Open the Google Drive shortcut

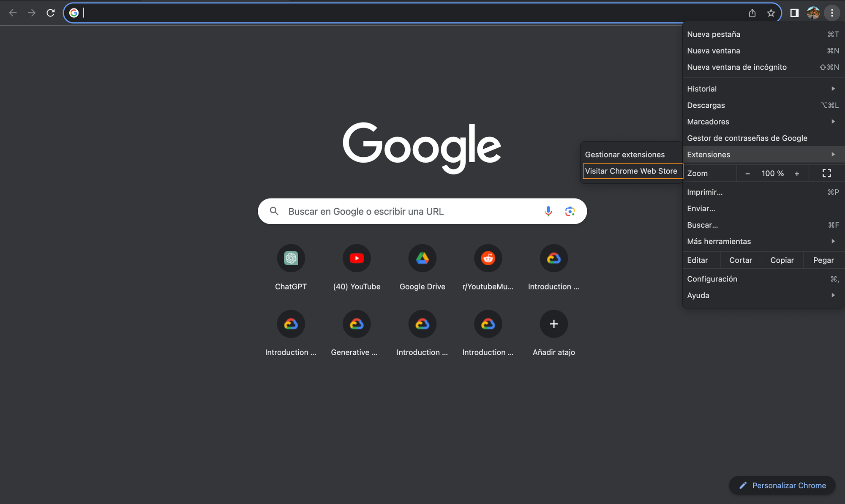(422, 268)
